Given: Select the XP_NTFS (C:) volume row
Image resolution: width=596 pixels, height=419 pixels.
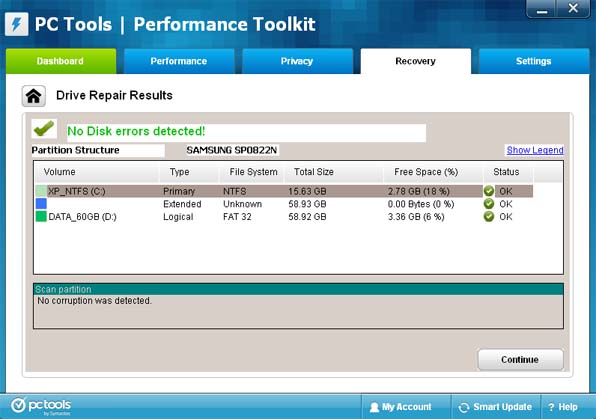Looking at the screenshot, I should pos(284,191).
